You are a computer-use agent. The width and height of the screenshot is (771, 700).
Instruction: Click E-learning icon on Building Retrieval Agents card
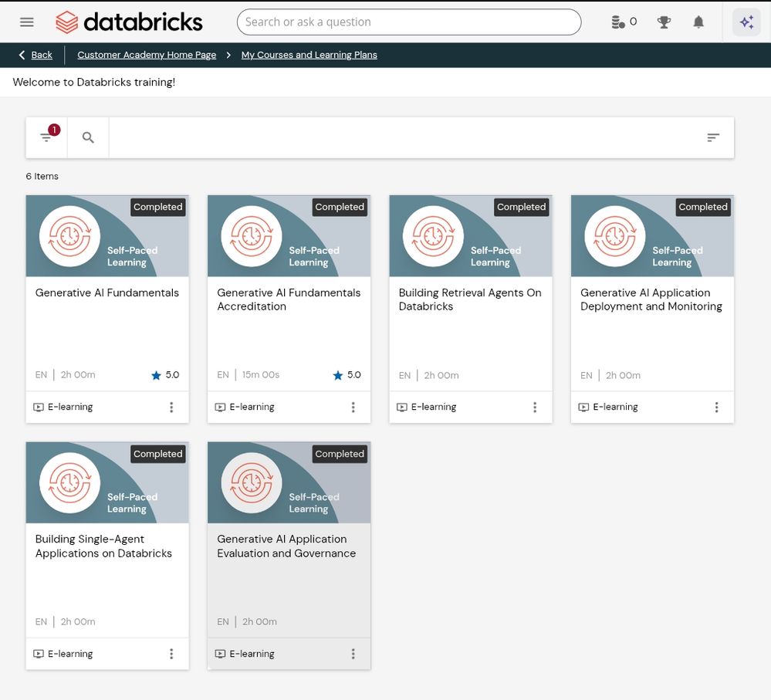(x=402, y=407)
